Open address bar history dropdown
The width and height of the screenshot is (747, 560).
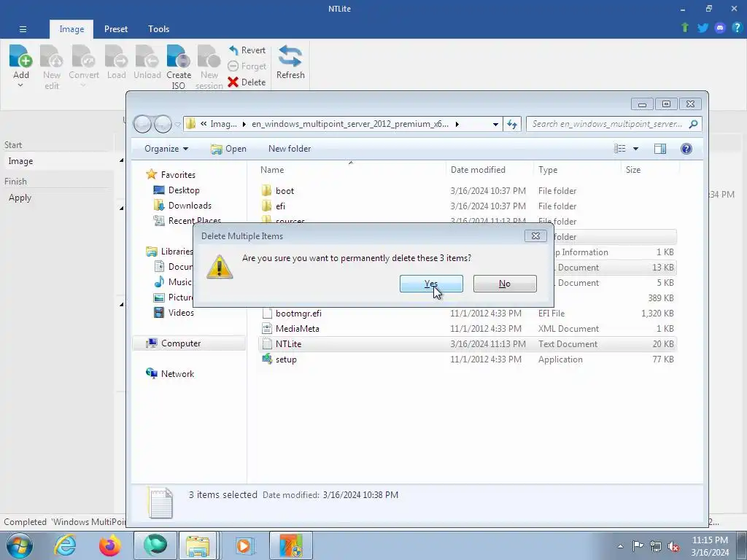tap(495, 124)
